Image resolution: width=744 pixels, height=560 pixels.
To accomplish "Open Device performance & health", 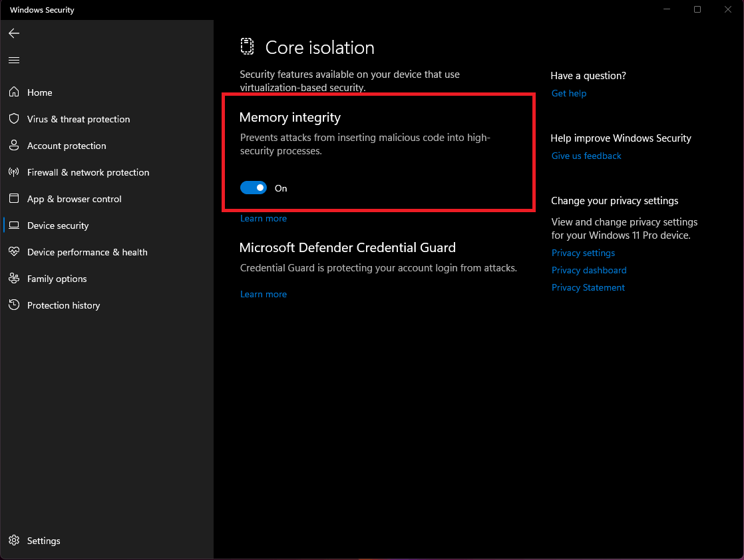I will pyautogui.click(x=87, y=252).
